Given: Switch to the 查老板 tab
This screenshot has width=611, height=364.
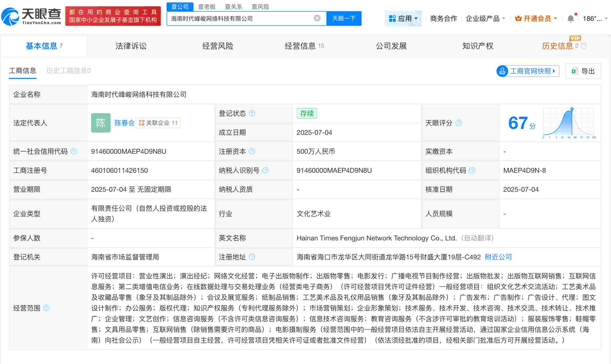Looking at the screenshot, I should coord(207,7).
